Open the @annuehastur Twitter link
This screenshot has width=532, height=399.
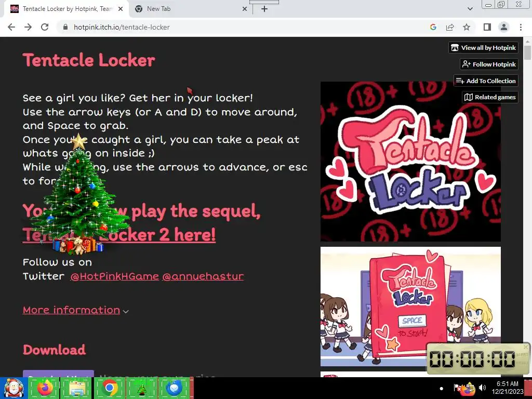[x=203, y=276]
